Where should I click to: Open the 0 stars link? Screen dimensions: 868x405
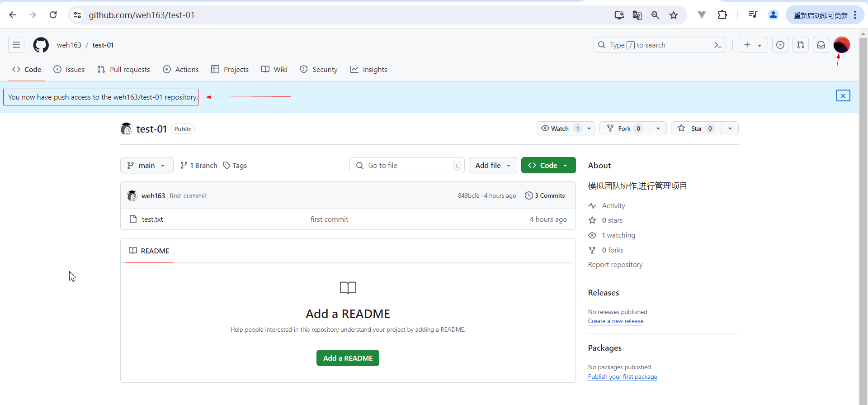click(612, 220)
